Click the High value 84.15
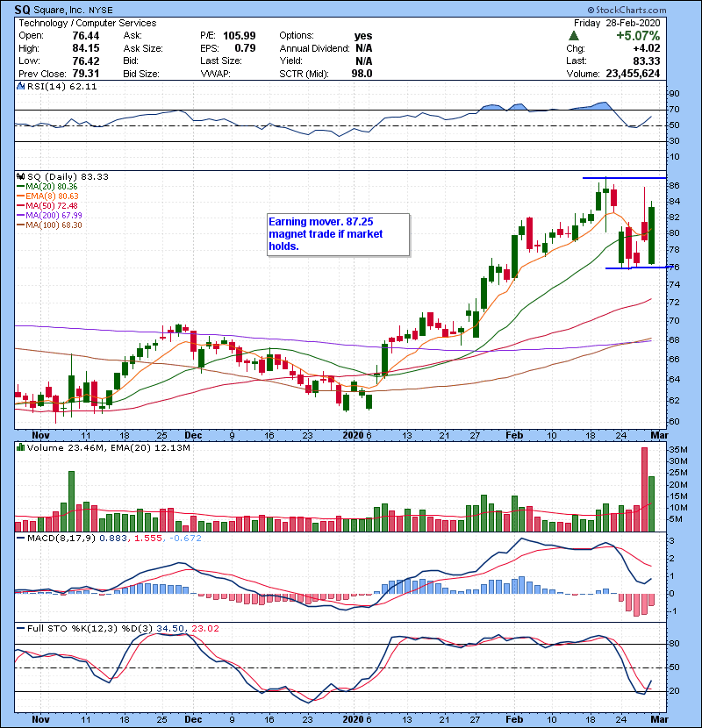This screenshot has height=728, width=702. (85, 48)
